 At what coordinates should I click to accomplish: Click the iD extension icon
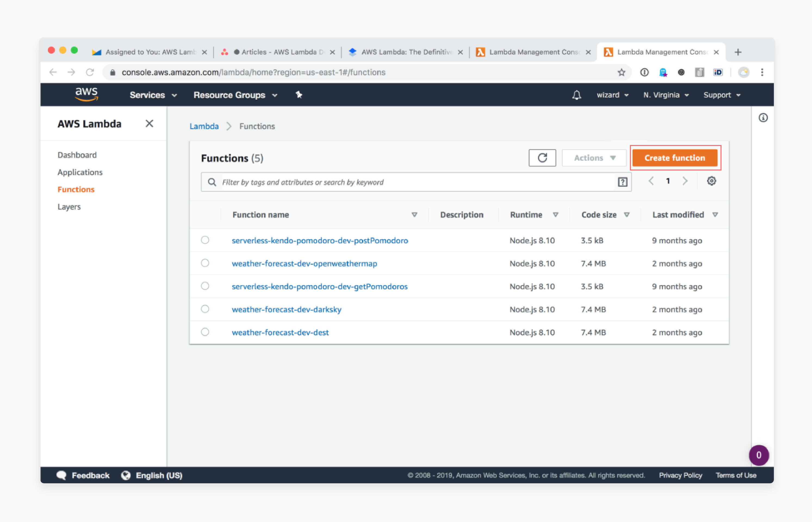point(718,72)
